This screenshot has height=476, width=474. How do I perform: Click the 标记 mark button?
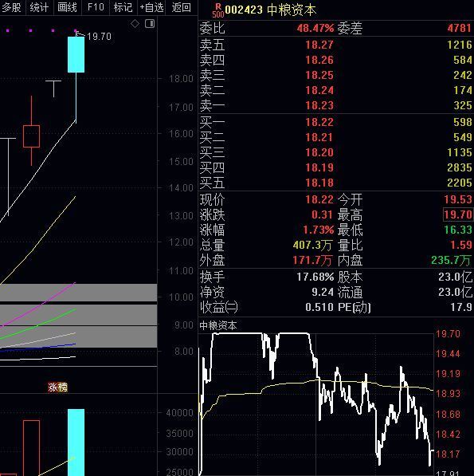pyautogui.click(x=123, y=7)
